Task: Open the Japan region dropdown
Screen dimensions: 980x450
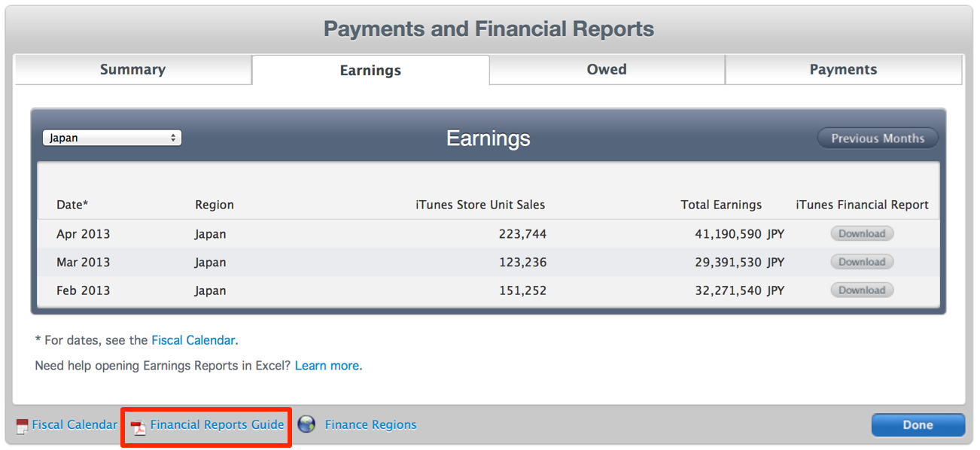Action: [112, 138]
